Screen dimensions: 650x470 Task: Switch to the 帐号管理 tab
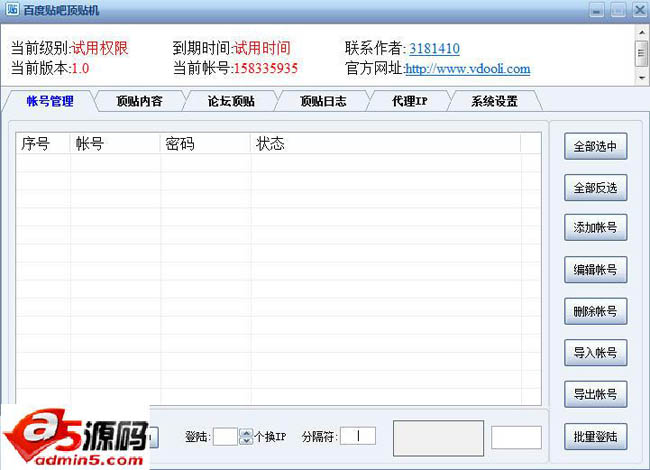pos(50,101)
